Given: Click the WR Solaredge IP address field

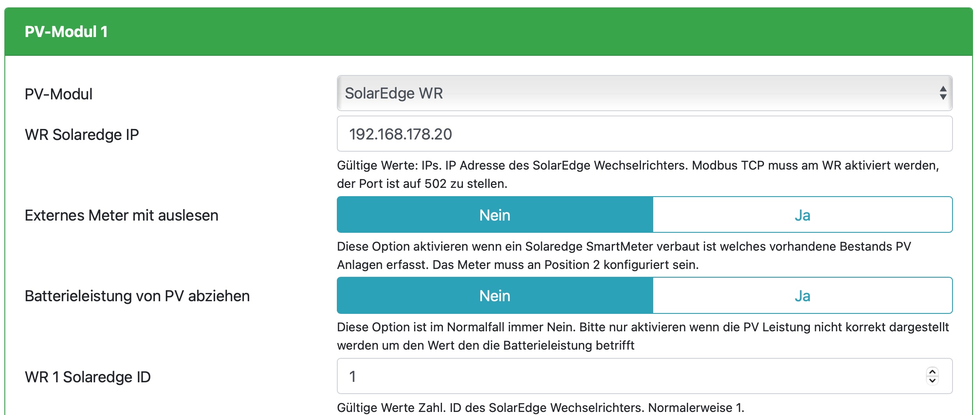Looking at the screenshot, I should 644,134.
